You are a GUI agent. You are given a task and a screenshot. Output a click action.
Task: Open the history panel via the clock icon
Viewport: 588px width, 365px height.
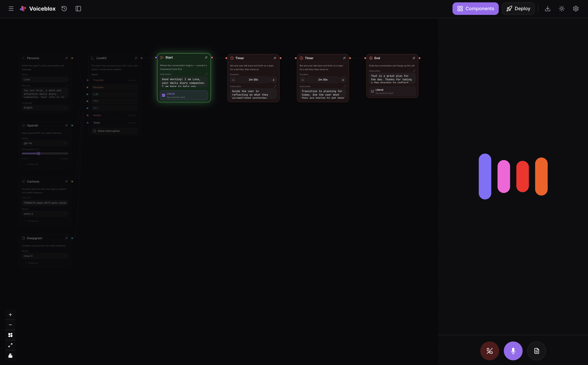[64, 8]
